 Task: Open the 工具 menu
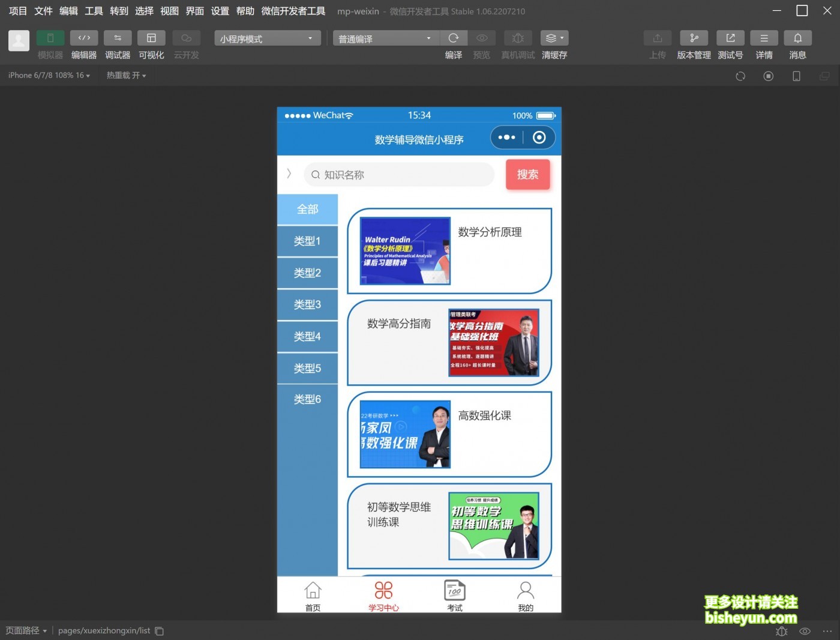(94, 11)
